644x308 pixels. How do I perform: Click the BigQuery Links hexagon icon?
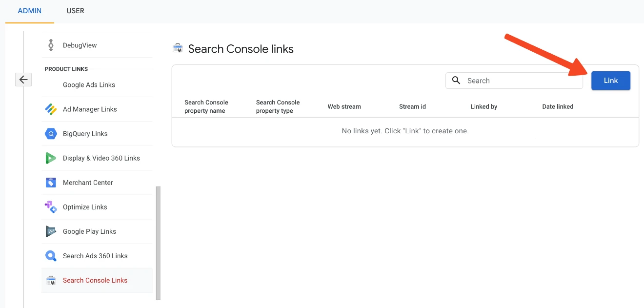tap(51, 134)
